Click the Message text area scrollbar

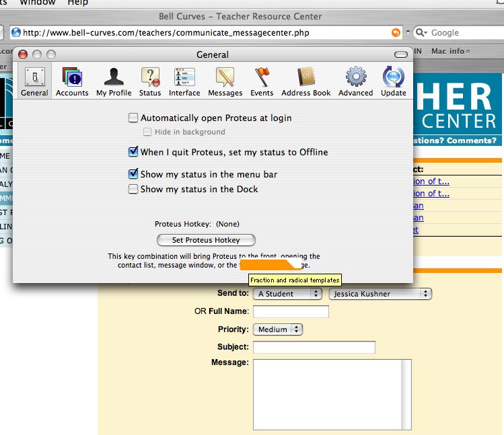click(x=406, y=395)
